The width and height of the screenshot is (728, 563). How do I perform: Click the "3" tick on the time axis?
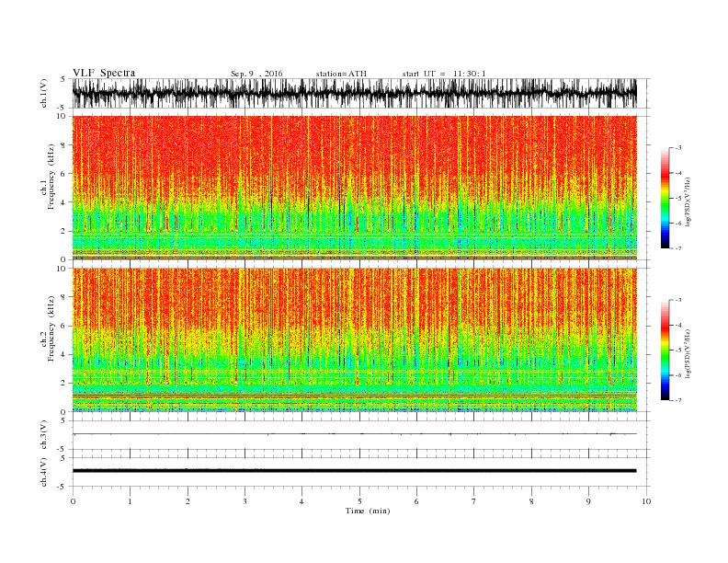tap(245, 501)
